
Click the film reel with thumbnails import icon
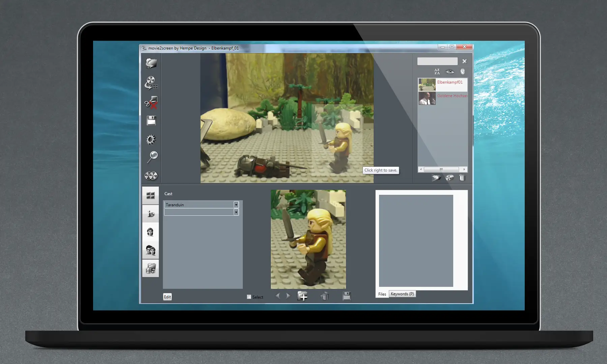coord(151,83)
